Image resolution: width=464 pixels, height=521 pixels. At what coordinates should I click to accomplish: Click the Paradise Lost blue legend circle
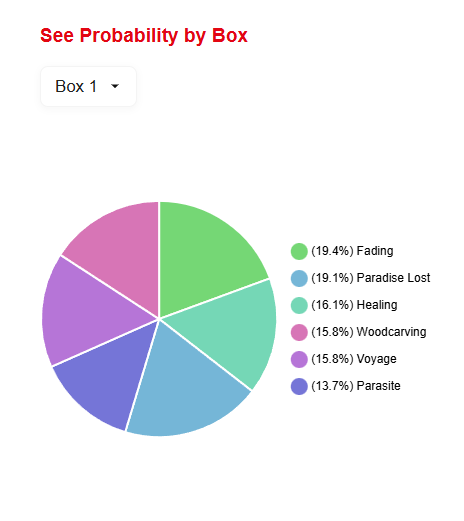299,278
